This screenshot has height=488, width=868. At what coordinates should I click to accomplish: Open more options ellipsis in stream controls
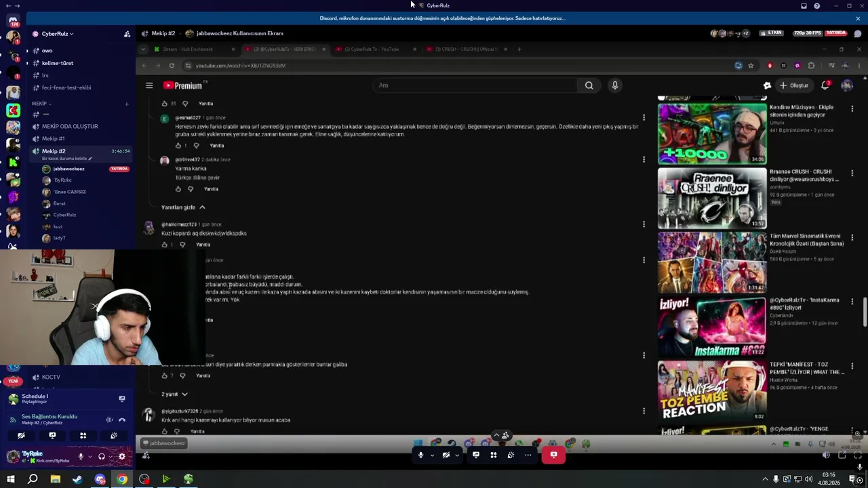(x=528, y=455)
